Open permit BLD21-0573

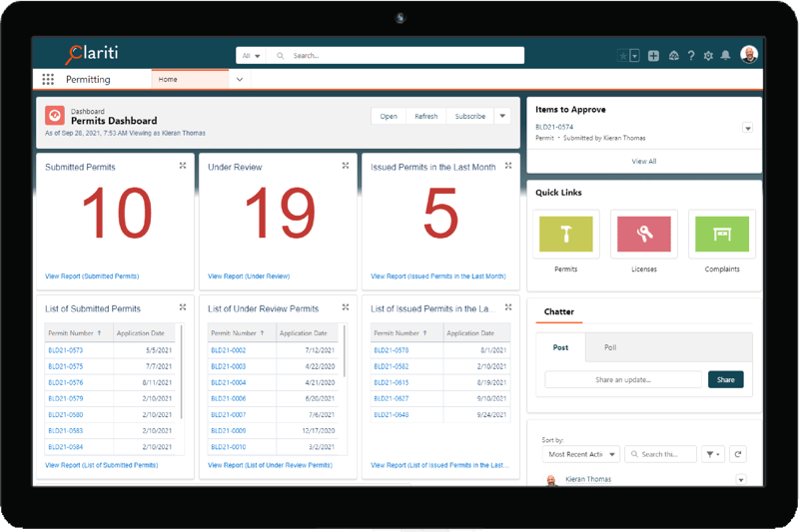pos(65,350)
